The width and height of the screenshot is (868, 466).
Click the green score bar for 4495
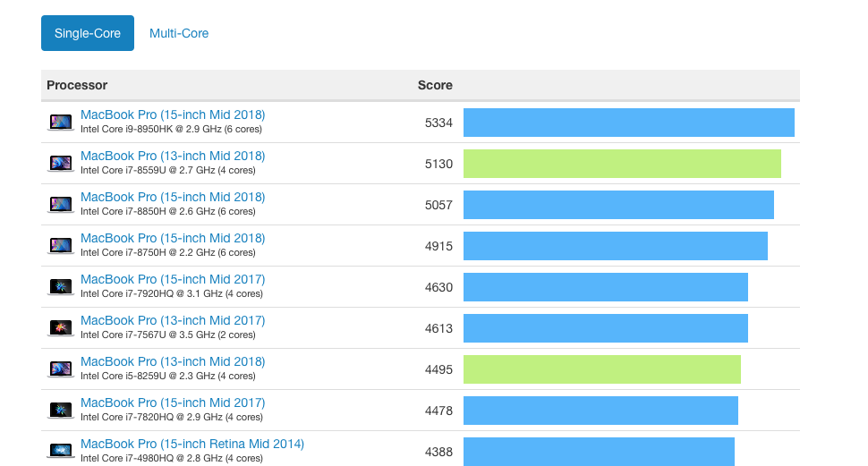pyautogui.click(x=601, y=369)
